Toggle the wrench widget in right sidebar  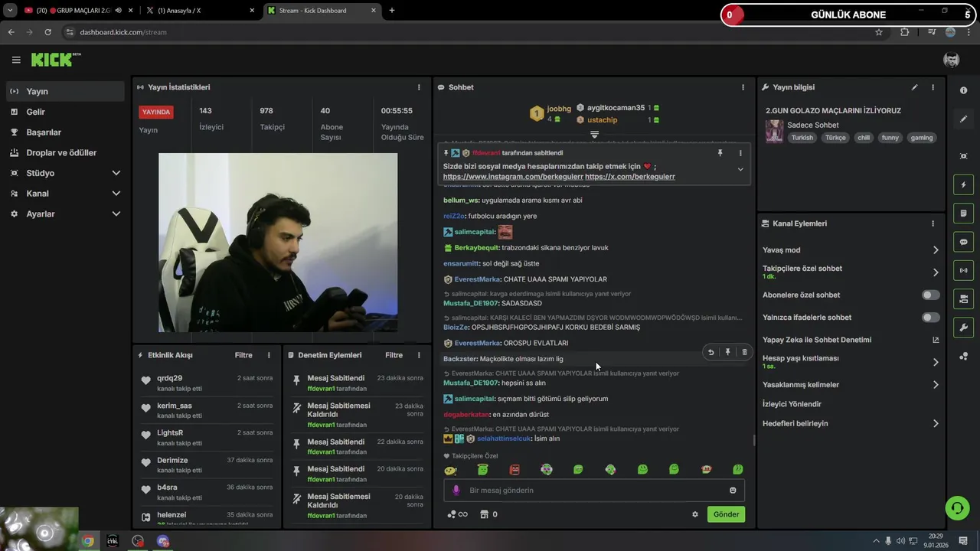pos(963,328)
